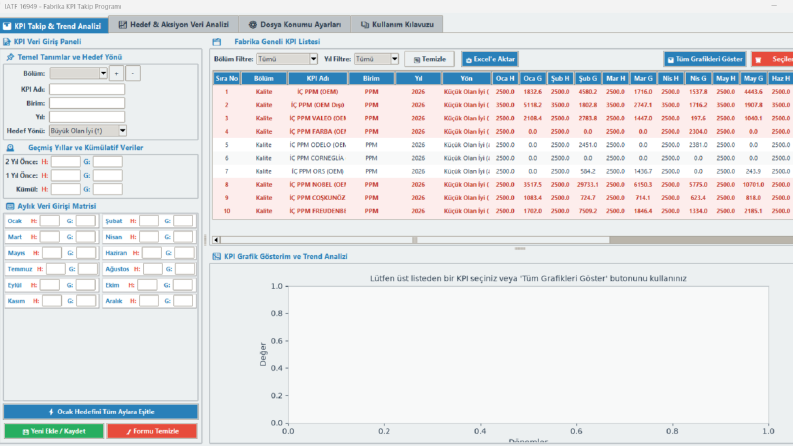The height and width of the screenshot is (446, 793).
Task: Click the Formu Temizle button
Action: point(152,431)
